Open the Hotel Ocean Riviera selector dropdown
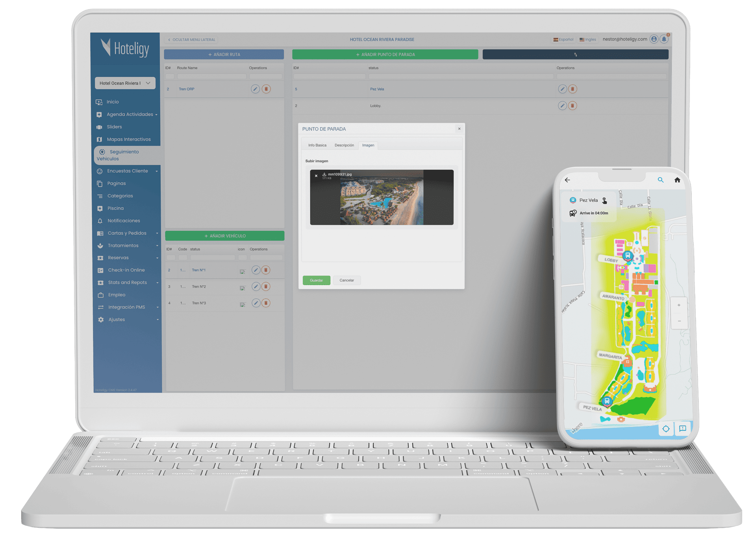Screen dimensions: 756x540 [x=125, y=83]
